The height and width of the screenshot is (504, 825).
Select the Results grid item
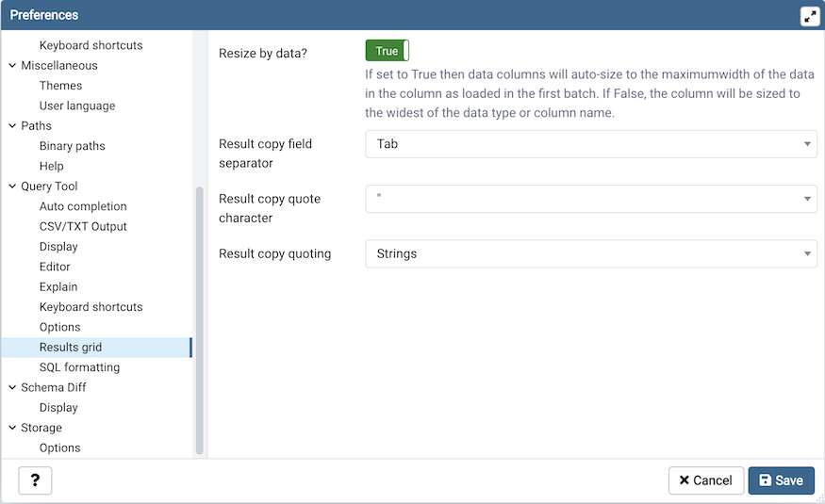[x=96, y=348]
